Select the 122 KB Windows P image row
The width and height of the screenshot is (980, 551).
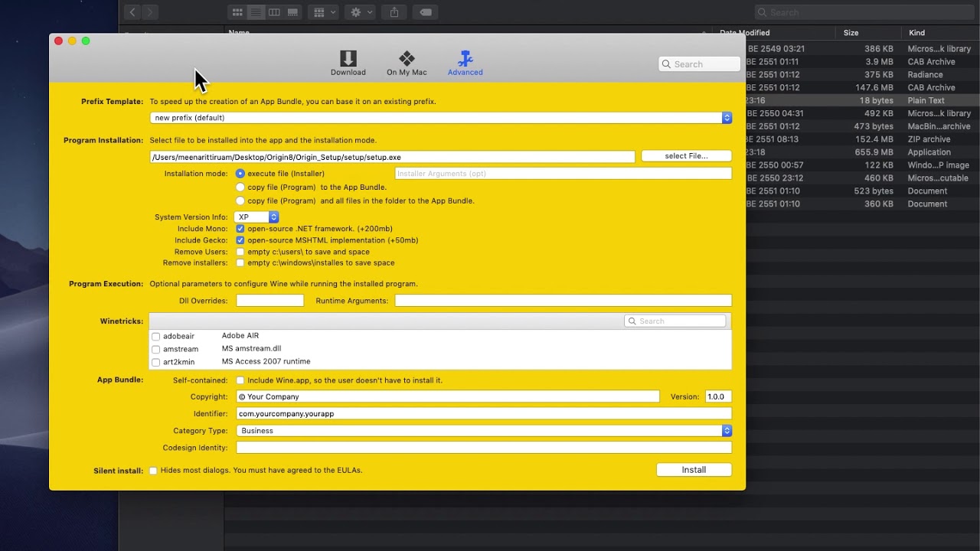tap(863, 165)
